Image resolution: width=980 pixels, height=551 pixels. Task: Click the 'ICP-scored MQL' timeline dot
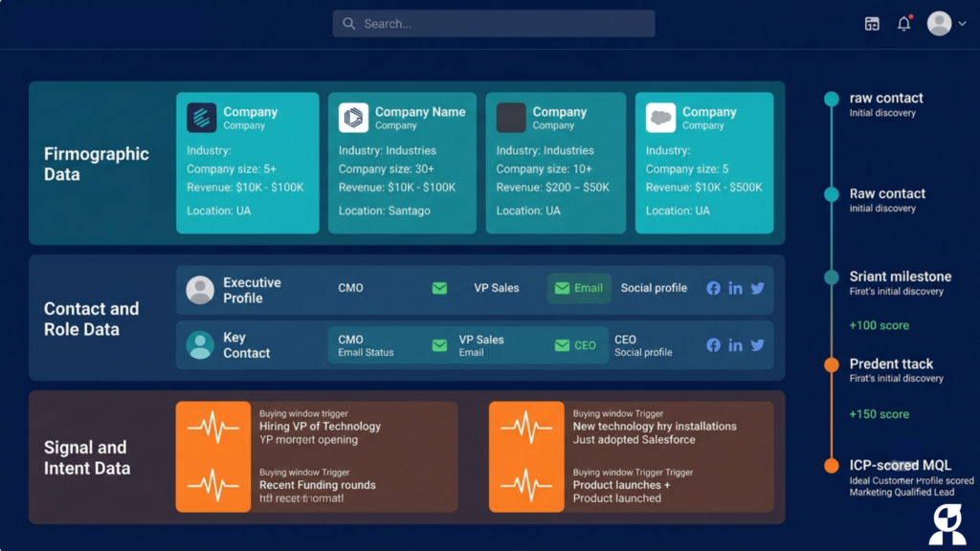click(832, 466)
